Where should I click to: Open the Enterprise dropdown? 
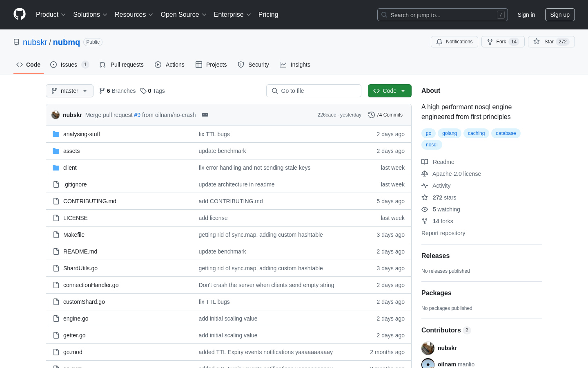(232, 15)
